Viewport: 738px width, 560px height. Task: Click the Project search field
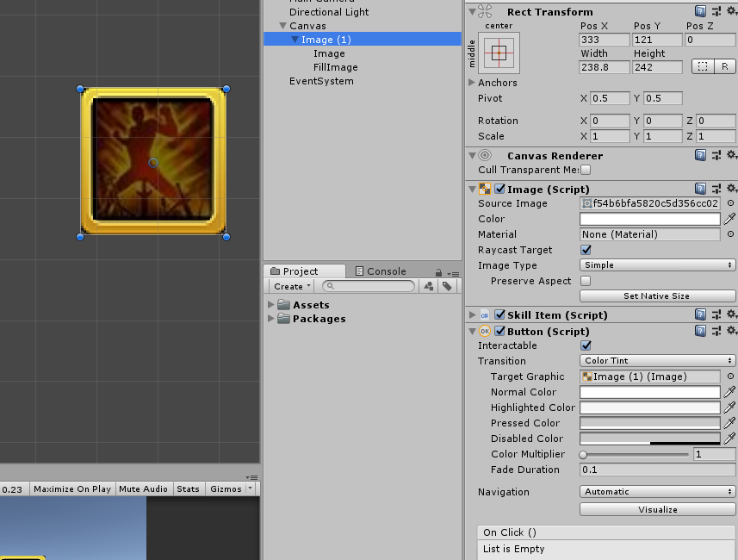(x=369, y=286)
